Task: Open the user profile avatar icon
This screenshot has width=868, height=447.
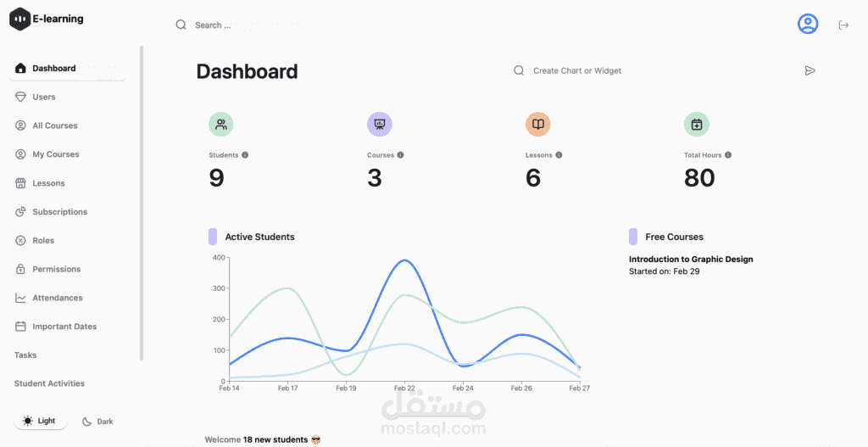Action: coord(808,23)
